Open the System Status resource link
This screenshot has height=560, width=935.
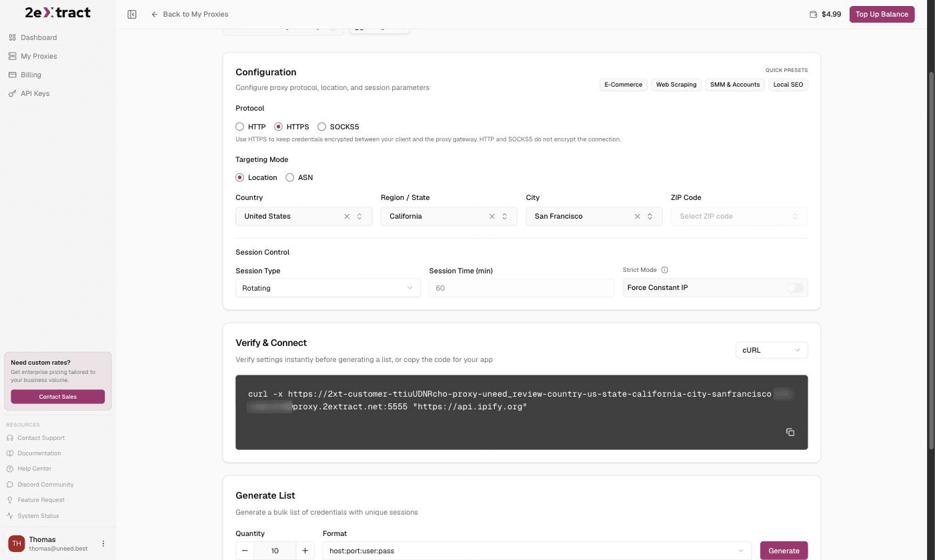coord(38,516)
